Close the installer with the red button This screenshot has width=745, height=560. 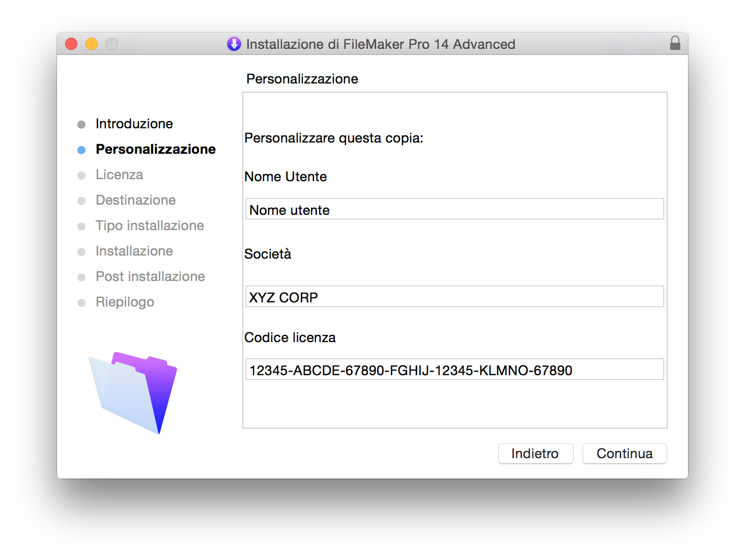[71, 44]
